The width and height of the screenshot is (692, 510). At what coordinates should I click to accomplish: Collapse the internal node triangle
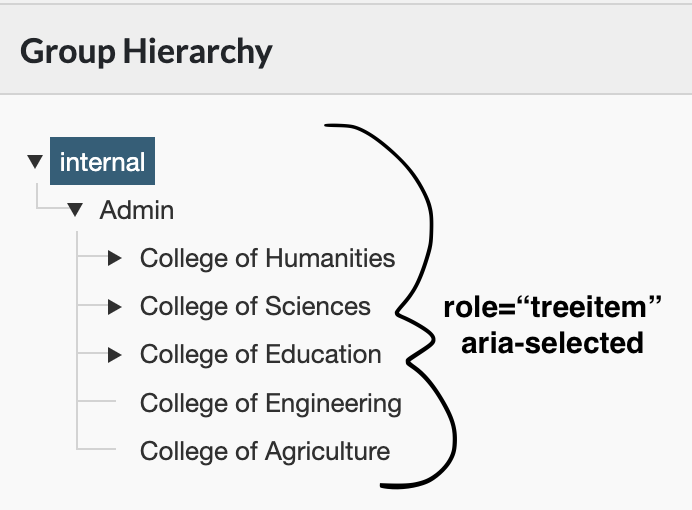point(35,161)
